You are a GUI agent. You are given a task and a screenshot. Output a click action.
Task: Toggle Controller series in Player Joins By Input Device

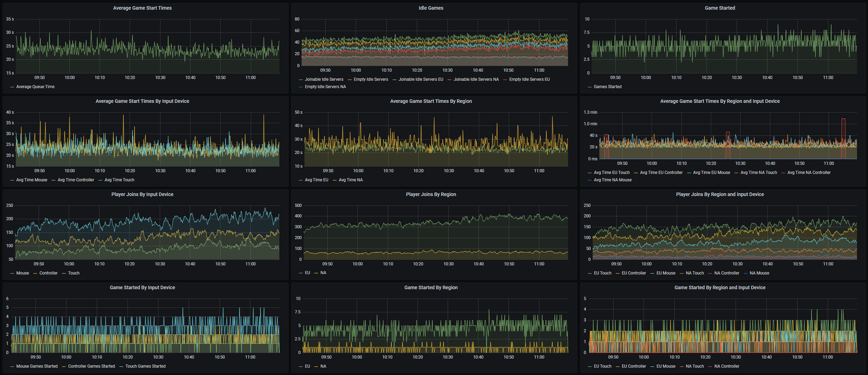[x=48, y=273]
